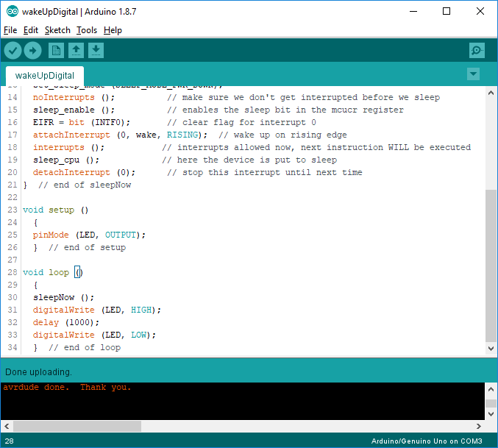This screenshot has height=448, width=498.
Task: Click 'HIGH' constant on line 31
Action: point(141,310)
